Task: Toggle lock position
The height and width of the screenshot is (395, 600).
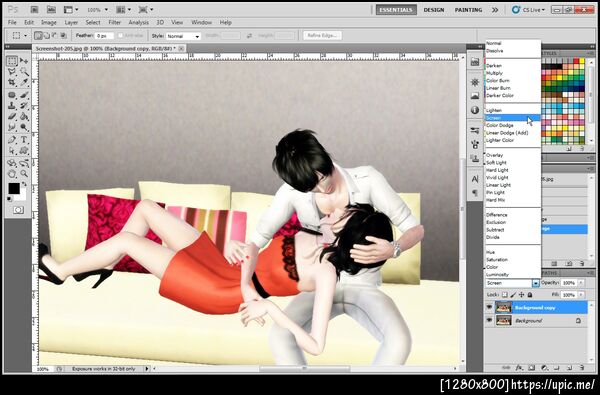Action: 521,295
